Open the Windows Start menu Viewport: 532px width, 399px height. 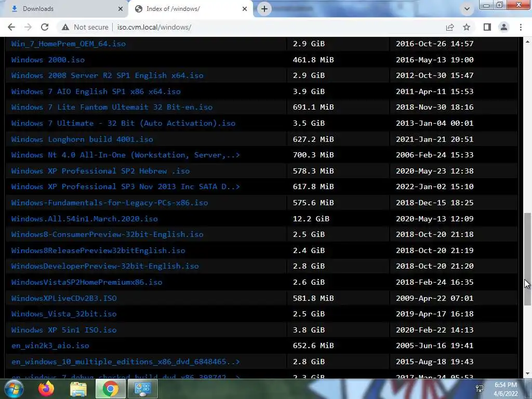point(14,389)
